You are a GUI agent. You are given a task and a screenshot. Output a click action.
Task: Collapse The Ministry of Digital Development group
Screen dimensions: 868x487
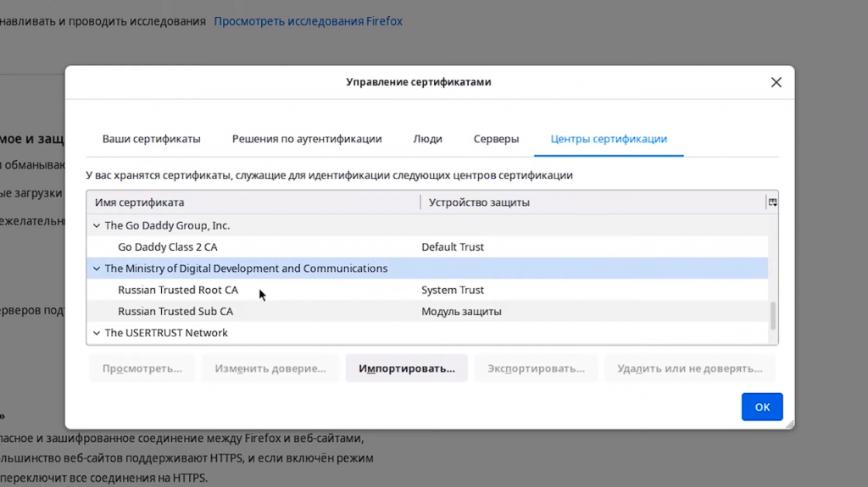97,268
